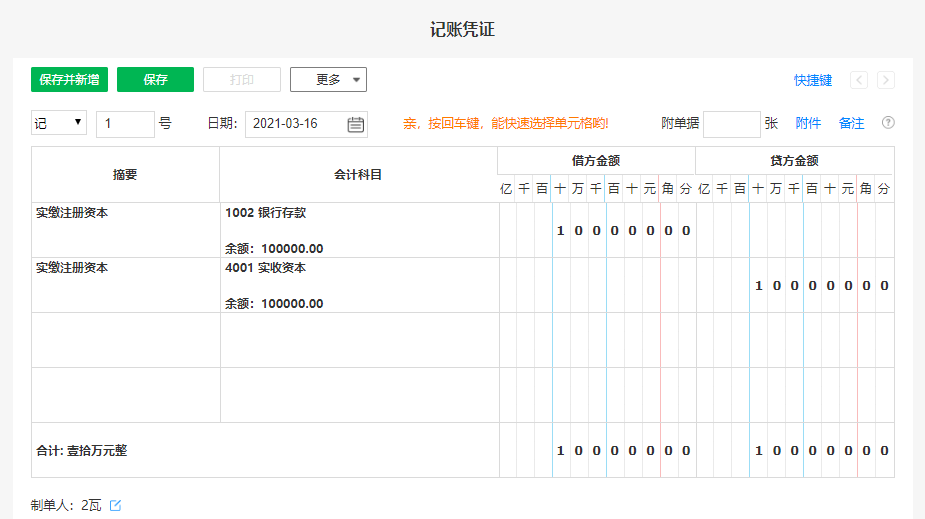
Task: Click the 合计: 壹拾万元整 total text
Action: 81,451
